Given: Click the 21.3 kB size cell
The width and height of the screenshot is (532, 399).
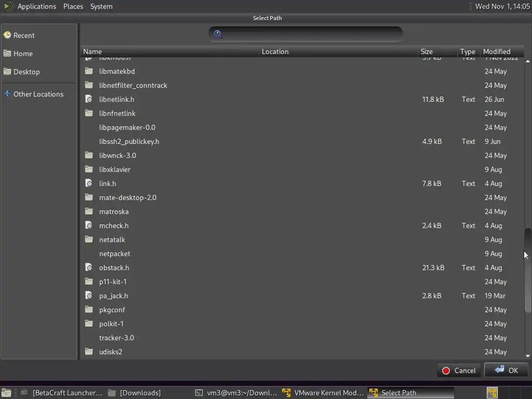Looking at the screenshot, I should coord(433,268).
